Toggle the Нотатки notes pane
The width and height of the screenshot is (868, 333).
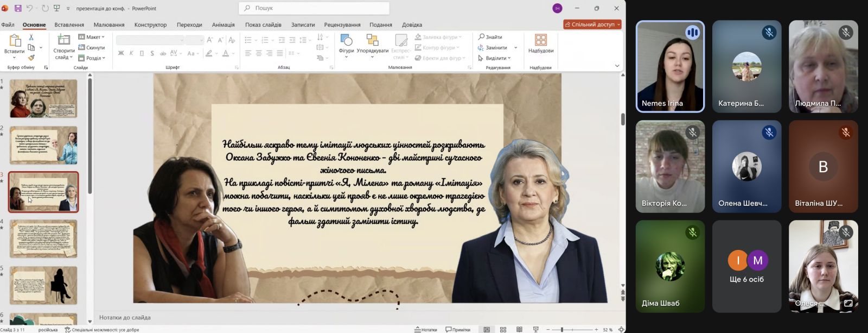pos(426,330)
